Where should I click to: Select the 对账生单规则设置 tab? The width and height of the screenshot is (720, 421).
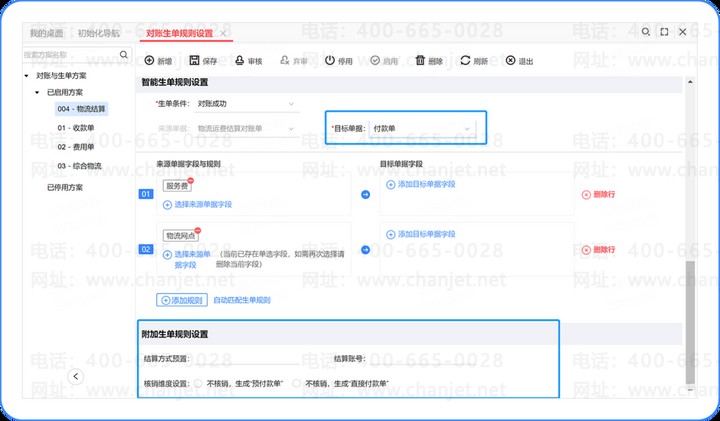click(180, 34)
